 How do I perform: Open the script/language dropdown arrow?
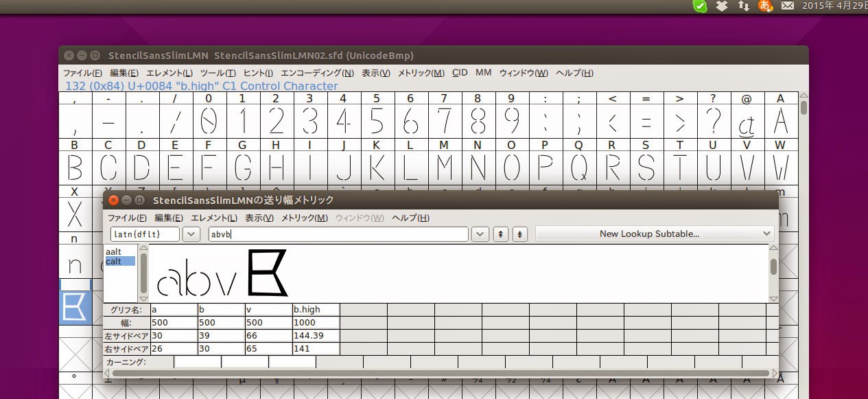190,234
